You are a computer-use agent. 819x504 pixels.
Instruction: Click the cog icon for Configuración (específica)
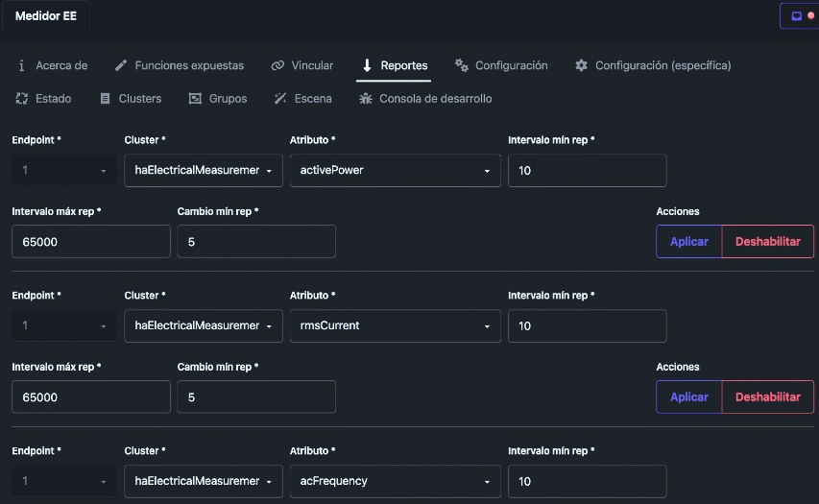pyautogui.click(x=581, y=65)
